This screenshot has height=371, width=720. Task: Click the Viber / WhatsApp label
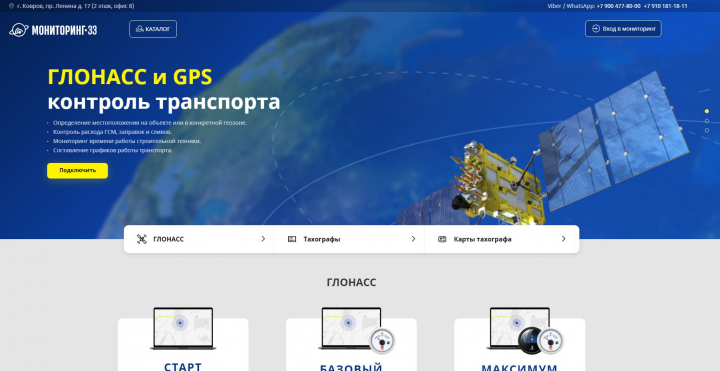click(571, 6)
